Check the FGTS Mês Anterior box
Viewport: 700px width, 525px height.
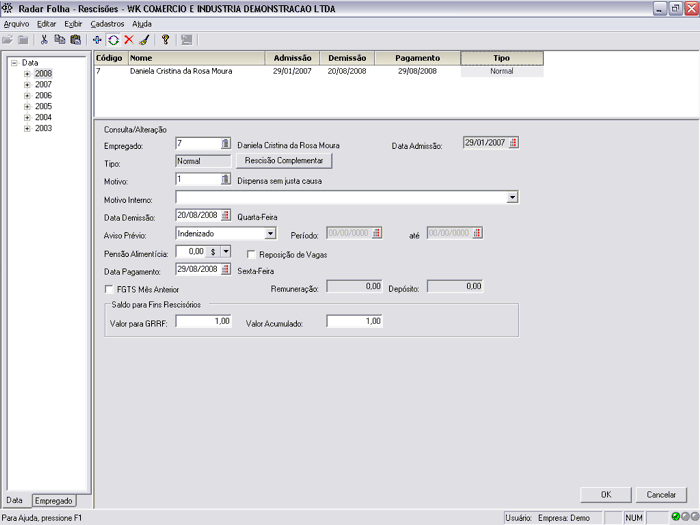pyautogui.click(x=110, y=289)
